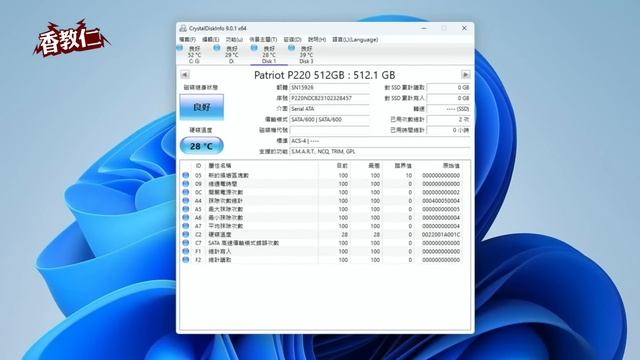Open the Theme (T) menu
The height and width of the screenshot is (360, 640).
263,40
